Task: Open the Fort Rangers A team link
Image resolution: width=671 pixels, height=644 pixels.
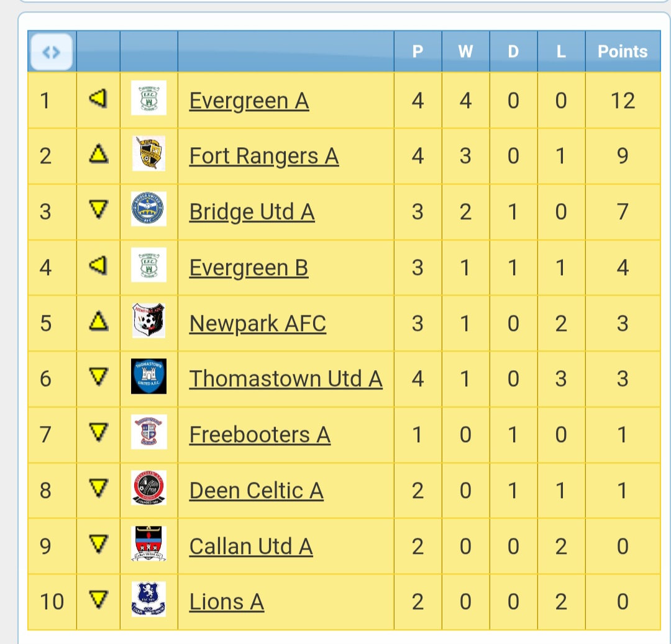Action: [264, 156]
